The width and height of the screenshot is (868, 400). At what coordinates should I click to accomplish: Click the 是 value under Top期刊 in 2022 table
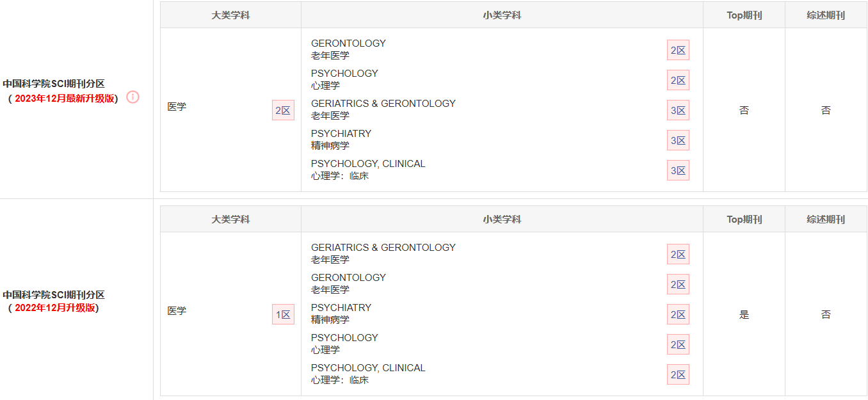pyautogui.click(x=744, y=314)
